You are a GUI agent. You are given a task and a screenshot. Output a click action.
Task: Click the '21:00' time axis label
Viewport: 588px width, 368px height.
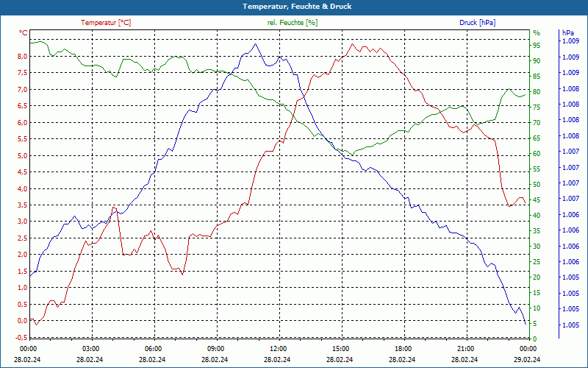coord(466,348)
